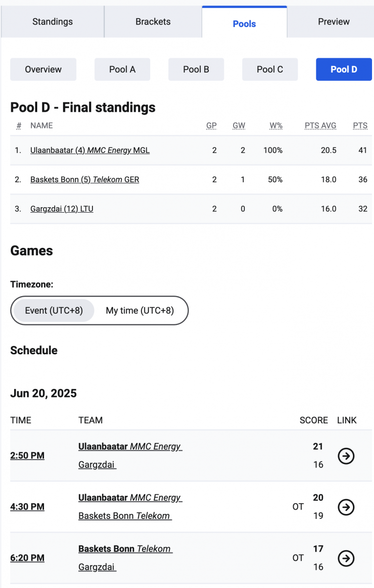This screenshot has height=588, width=374.
Task: Show the pools Overview
Action: point(43,69)
